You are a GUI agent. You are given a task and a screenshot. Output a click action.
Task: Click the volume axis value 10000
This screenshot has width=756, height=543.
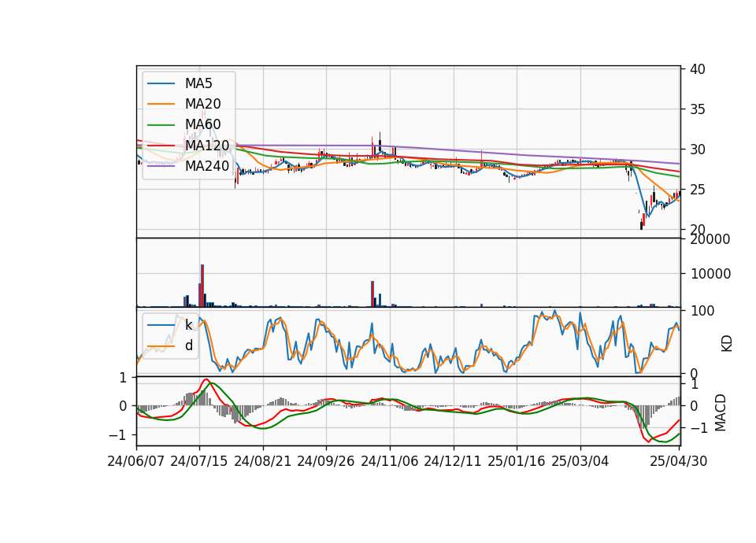[x=710, y=274]
